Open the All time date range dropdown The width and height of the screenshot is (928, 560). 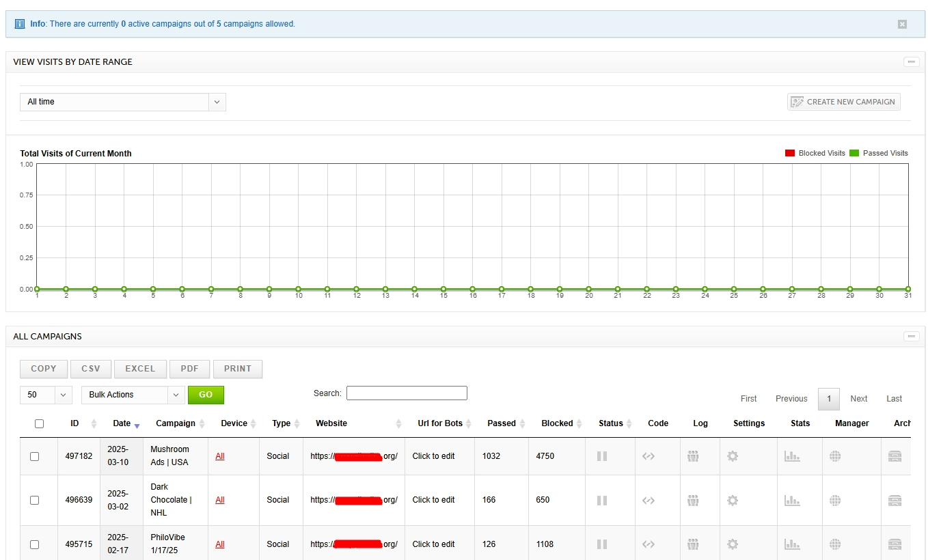point(122,102)
